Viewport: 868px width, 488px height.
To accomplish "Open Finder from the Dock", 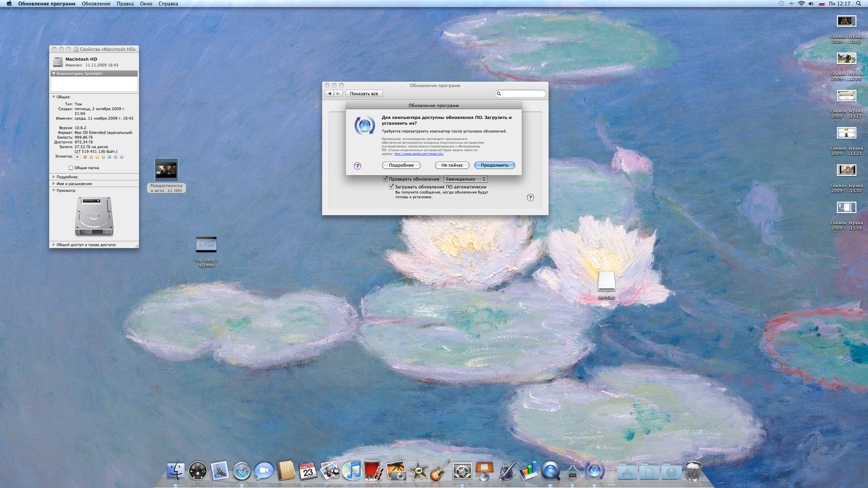I will tap(176, 471).
